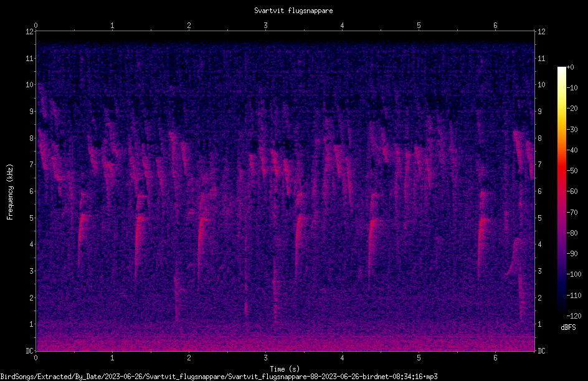The width and height of the screenshot is (588, 381).
Task: Click the '-10' color scale label
Action: [572, 88]
